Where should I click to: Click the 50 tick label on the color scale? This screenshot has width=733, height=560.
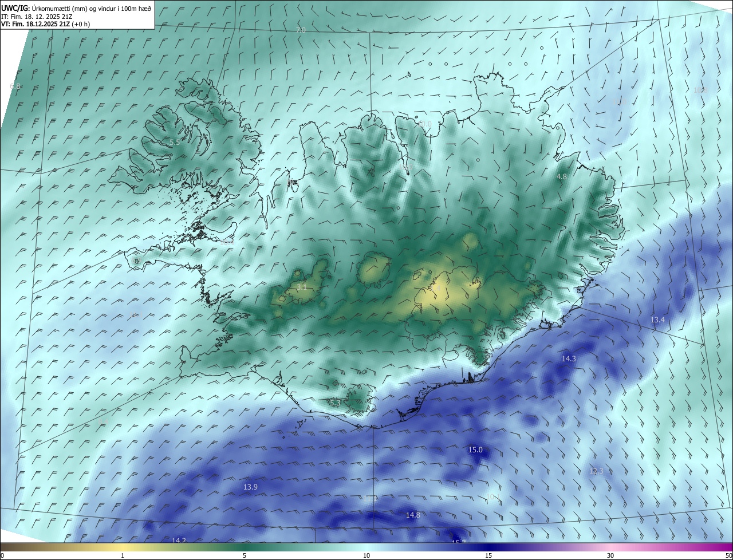click(x=728, y=555)
